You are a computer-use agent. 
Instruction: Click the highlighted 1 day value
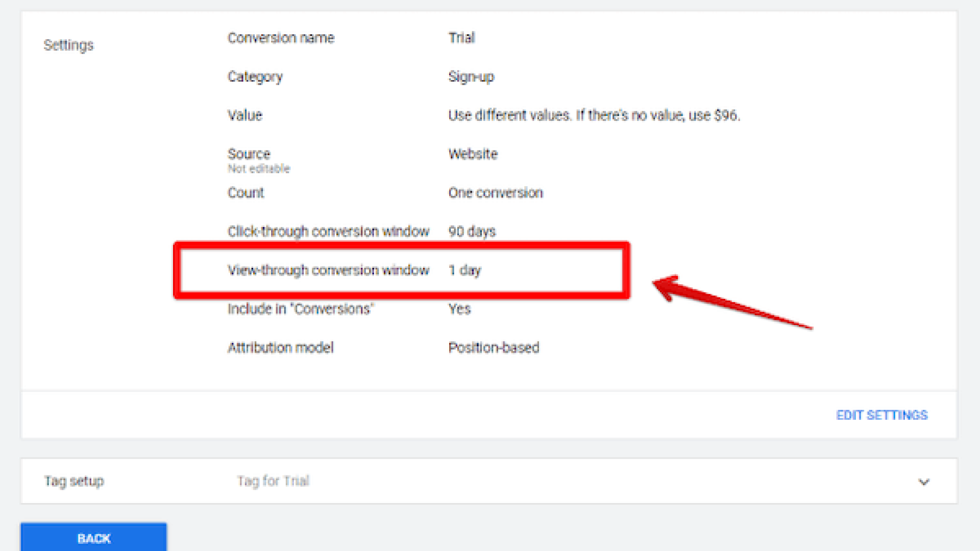[x=464, y=270]
